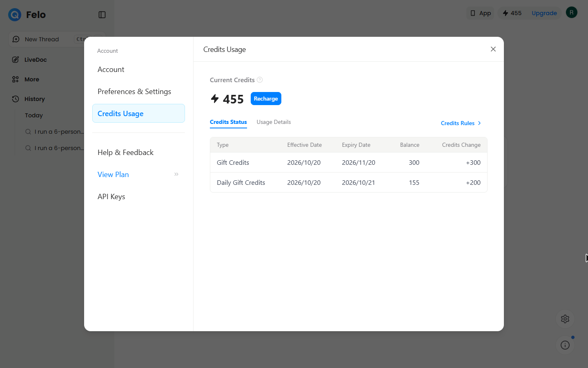Click the Felo logo icon
Screen dimensions: 588x368
point(15,15)
